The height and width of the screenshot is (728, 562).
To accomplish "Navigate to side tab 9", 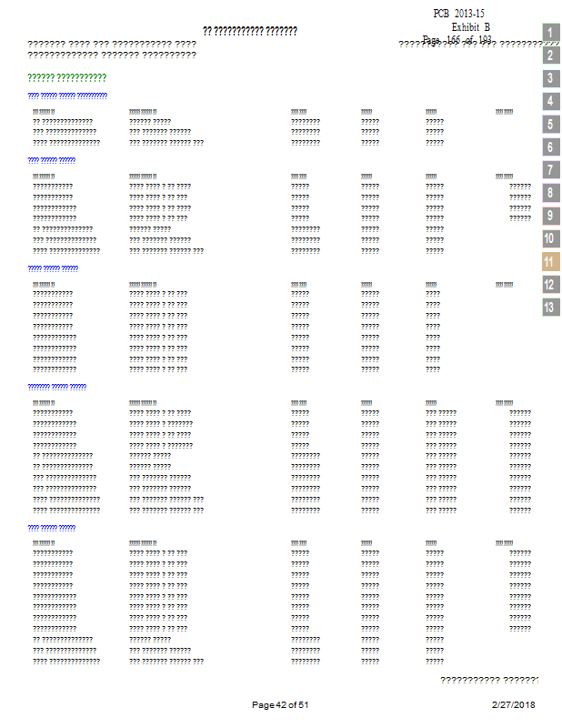I will point(551,216).
